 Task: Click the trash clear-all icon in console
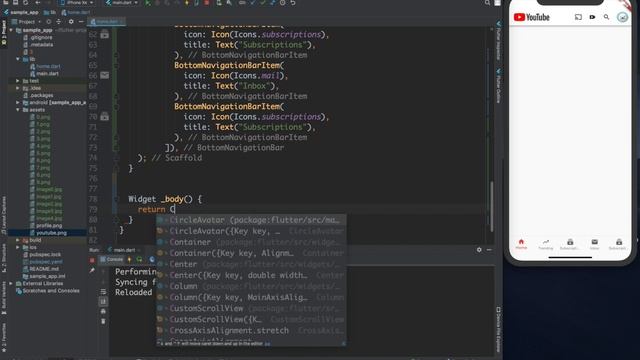point(103,321)
